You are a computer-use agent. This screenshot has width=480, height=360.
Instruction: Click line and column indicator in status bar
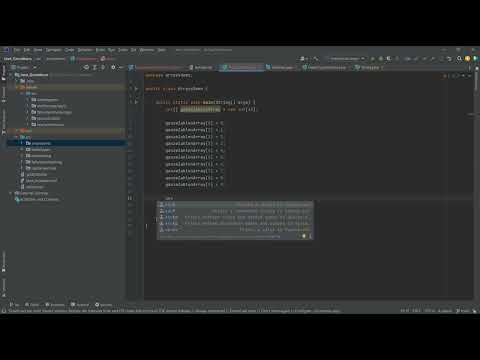[x=404, y=311]
